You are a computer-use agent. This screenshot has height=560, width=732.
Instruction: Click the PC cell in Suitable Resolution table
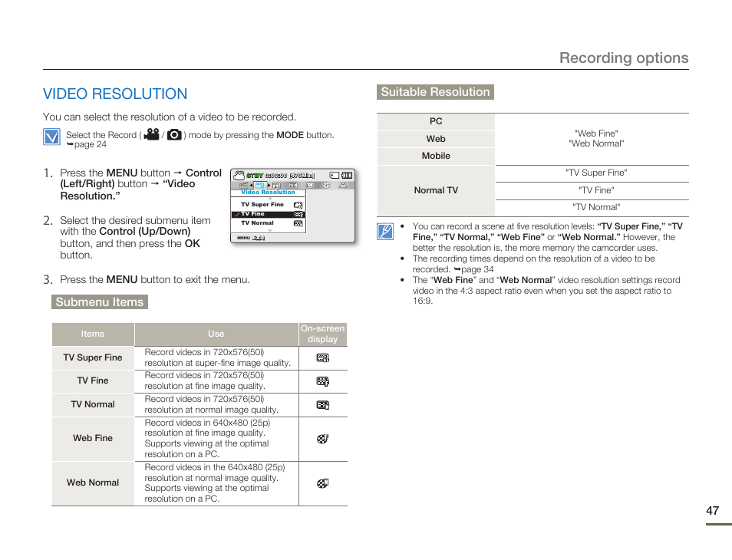pos(436,121)
